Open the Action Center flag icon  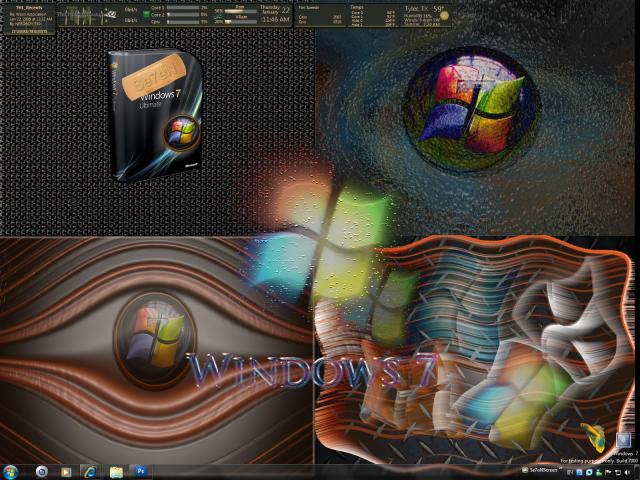tap(610, 473)
